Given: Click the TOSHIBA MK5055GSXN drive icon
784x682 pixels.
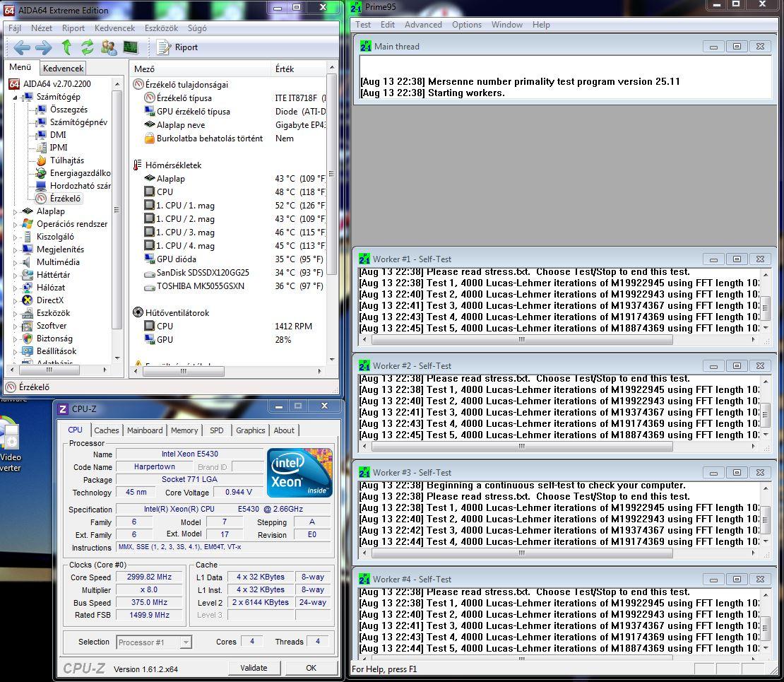Looking at the screenshot, I should pyautogui.click(x=149, y=287).
